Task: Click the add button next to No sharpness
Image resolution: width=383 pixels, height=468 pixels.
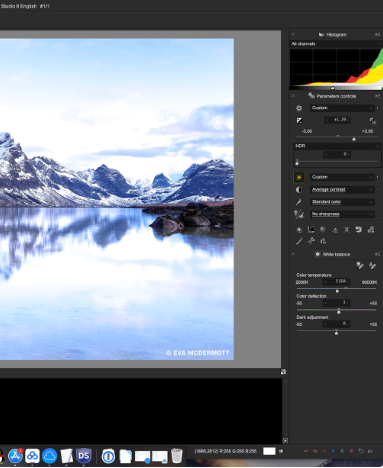Action: tap(378, 214)
